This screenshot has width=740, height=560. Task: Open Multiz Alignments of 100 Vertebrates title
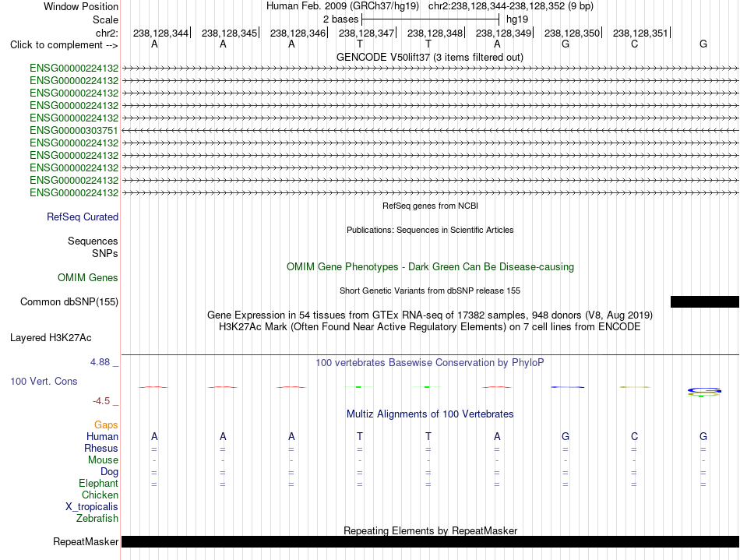[x=430, y=414]
